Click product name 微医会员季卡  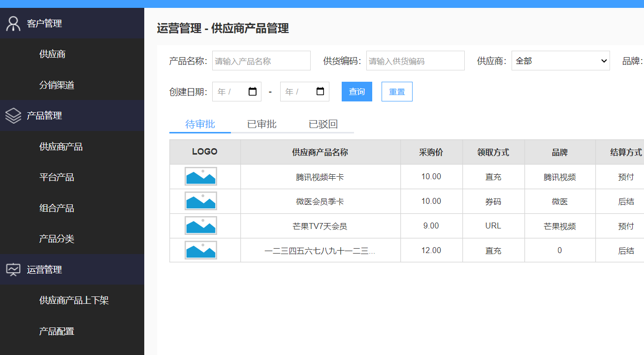pyautogui.click(x=320, y=201)
